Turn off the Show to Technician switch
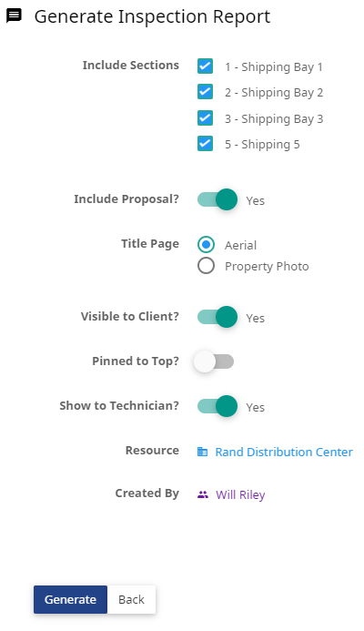364x631 pixels. (x=217, y=406)
